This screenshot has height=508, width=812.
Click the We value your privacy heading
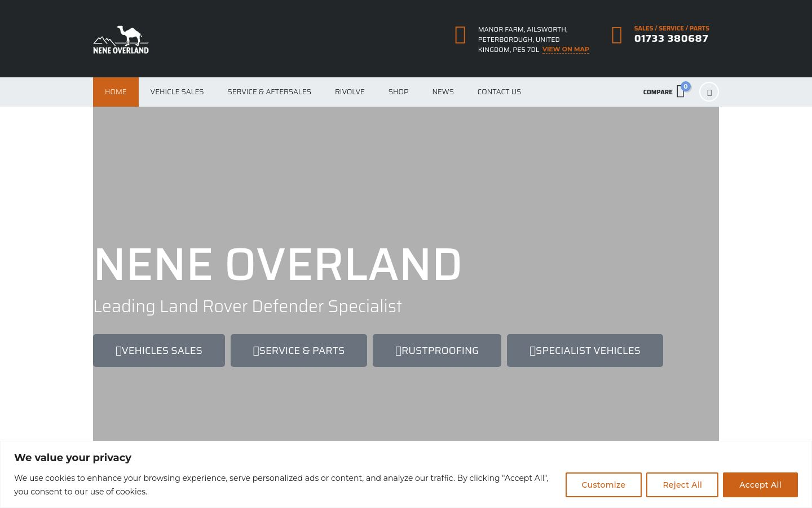click(73, 458)
